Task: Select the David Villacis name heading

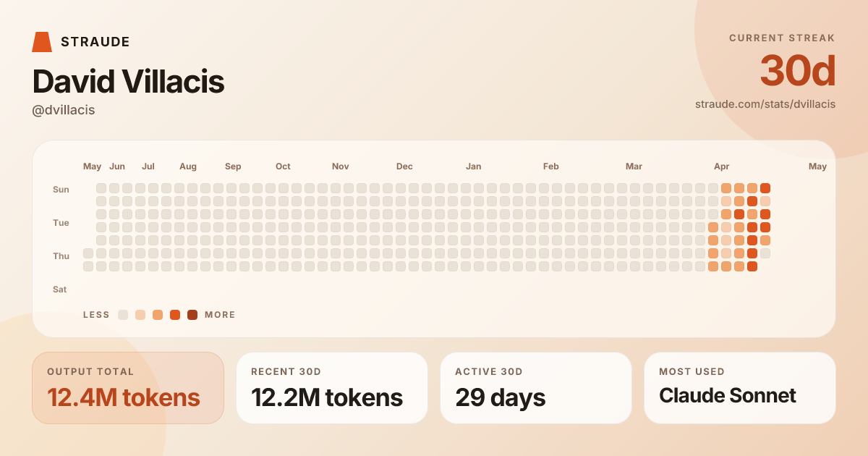Action: [x=129, y=82]
